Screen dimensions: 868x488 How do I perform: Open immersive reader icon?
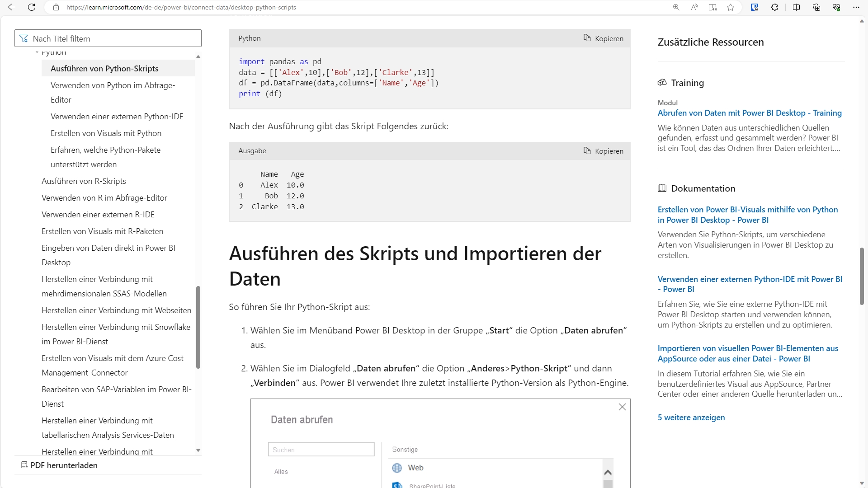tap(712, 7)
